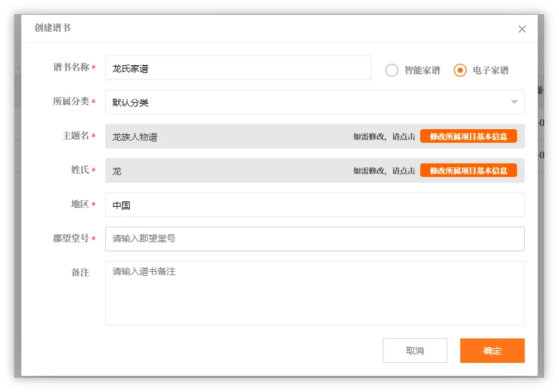559x392 pixels.
Task: Click the 地区 field label
Action: [x=80, y=204]
